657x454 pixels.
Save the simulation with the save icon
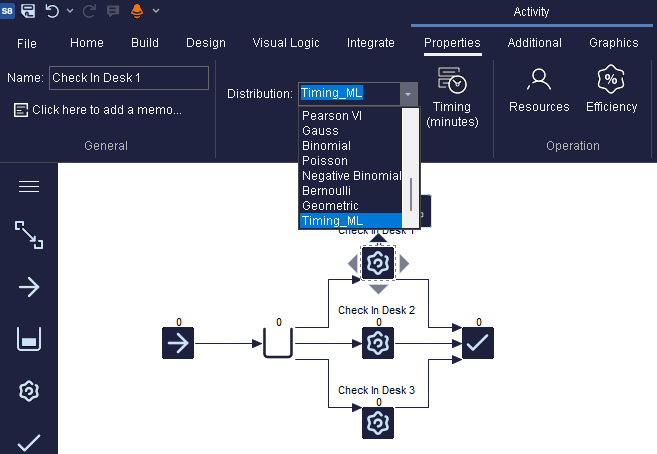click(28, 10)
